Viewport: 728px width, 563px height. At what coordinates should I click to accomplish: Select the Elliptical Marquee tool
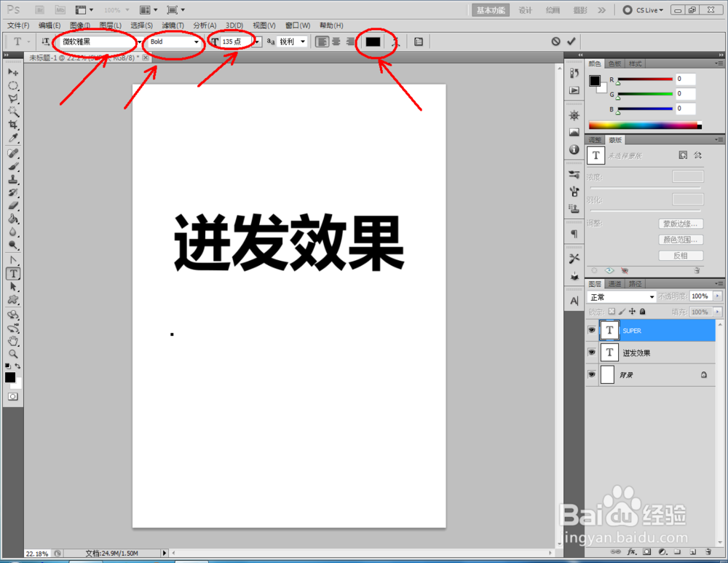[13, 85]
